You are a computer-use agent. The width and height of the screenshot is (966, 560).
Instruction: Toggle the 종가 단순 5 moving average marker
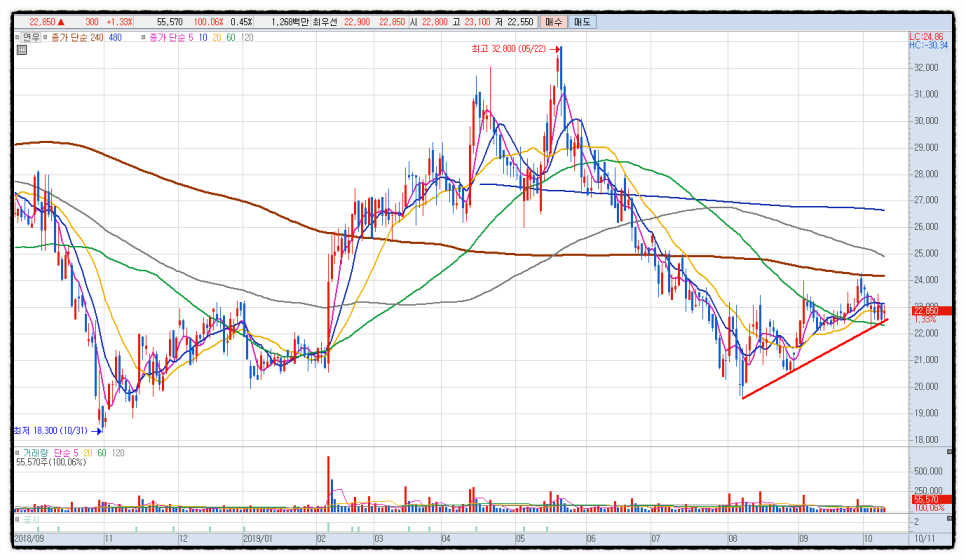pos(144,37)
